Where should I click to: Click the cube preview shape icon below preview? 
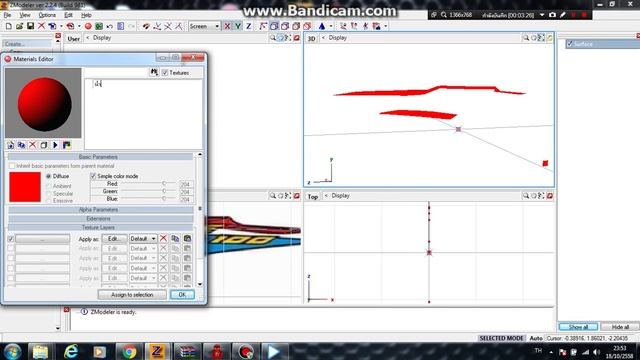44,145
